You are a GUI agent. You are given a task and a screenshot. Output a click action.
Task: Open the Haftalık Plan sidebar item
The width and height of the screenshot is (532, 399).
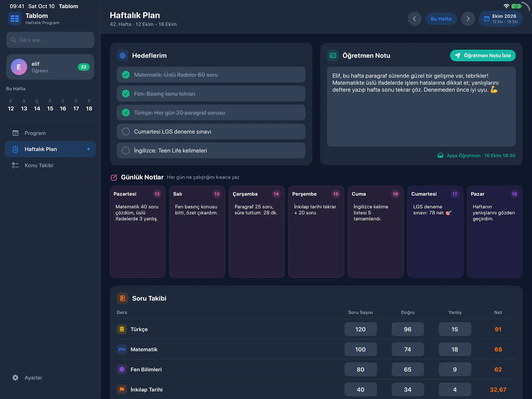50,149
